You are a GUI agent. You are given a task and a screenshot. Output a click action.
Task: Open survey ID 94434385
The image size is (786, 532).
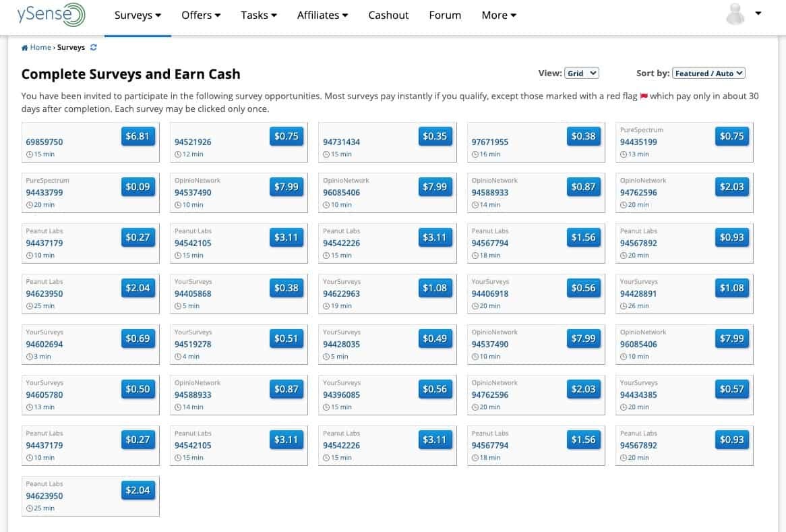click(x=638, y=395)
